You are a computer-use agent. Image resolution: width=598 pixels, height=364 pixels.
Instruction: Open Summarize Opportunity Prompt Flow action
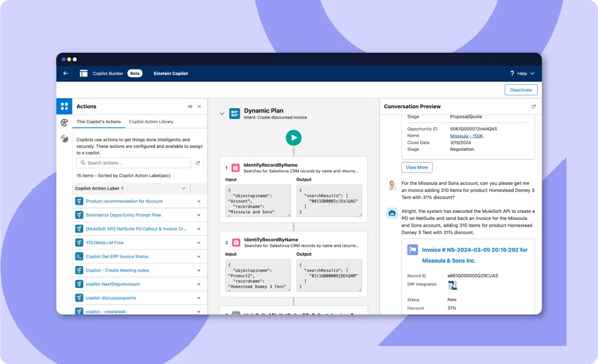(123, 215)
